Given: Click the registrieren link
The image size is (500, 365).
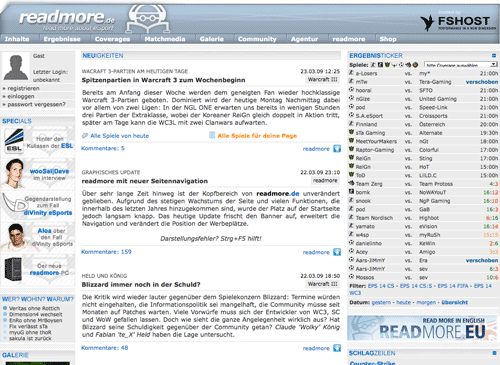Looking at the screenshot, I should (x=23, y=88).
